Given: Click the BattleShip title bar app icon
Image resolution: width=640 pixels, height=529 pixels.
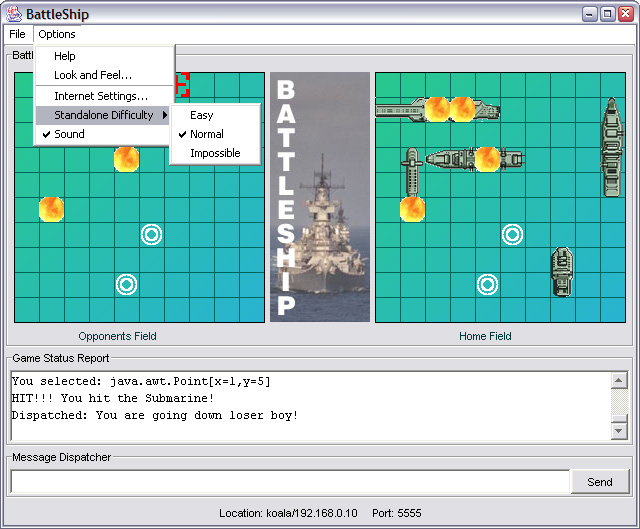Looking at the screenshot, I should [14, 14].
